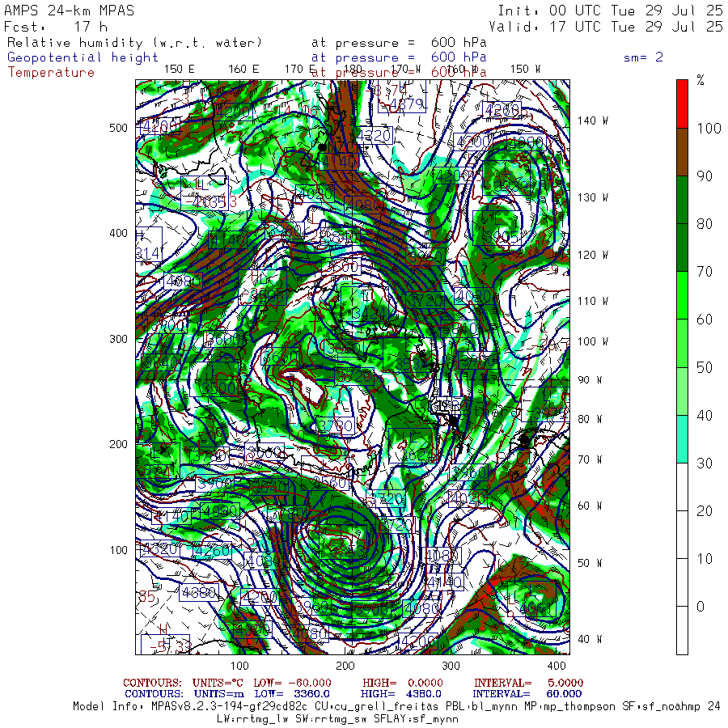Viewport: 728px width, 728px height.
Task: Click the '4380' height contour label
Action: 199,592
